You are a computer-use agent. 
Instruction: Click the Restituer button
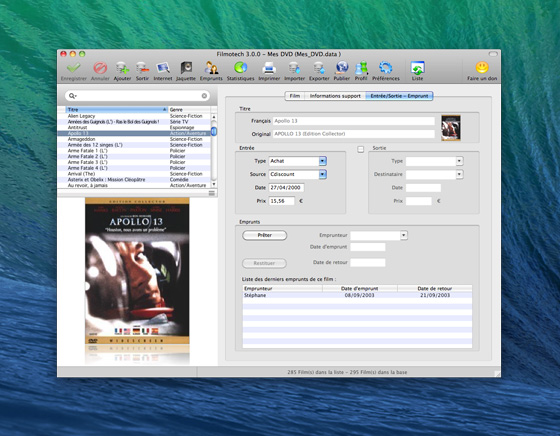[264, 263]
